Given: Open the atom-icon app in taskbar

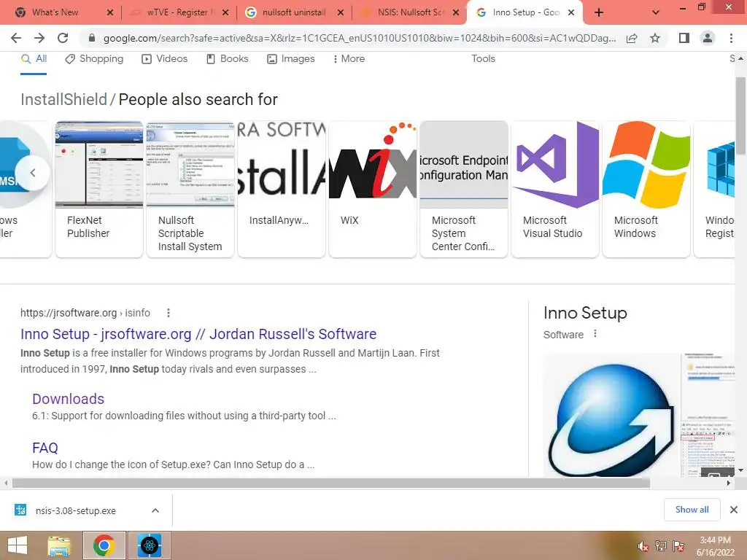Looking at the screenshot, I should (150, 545).
